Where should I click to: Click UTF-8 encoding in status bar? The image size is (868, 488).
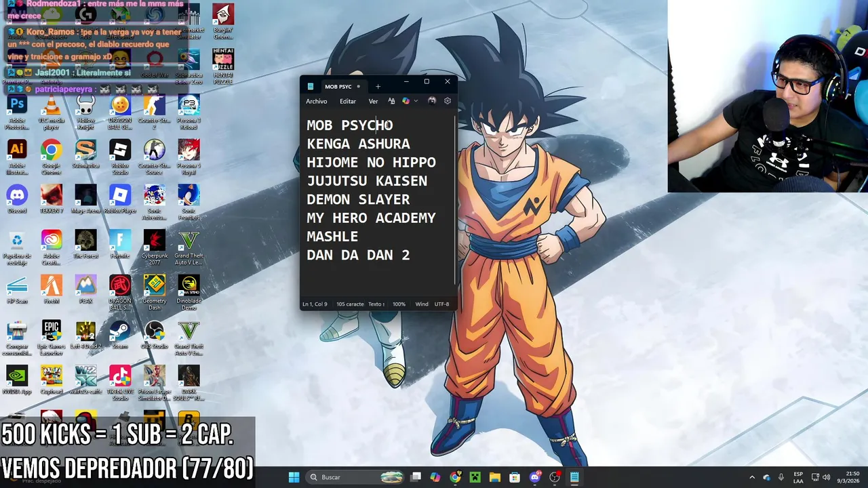441,304
